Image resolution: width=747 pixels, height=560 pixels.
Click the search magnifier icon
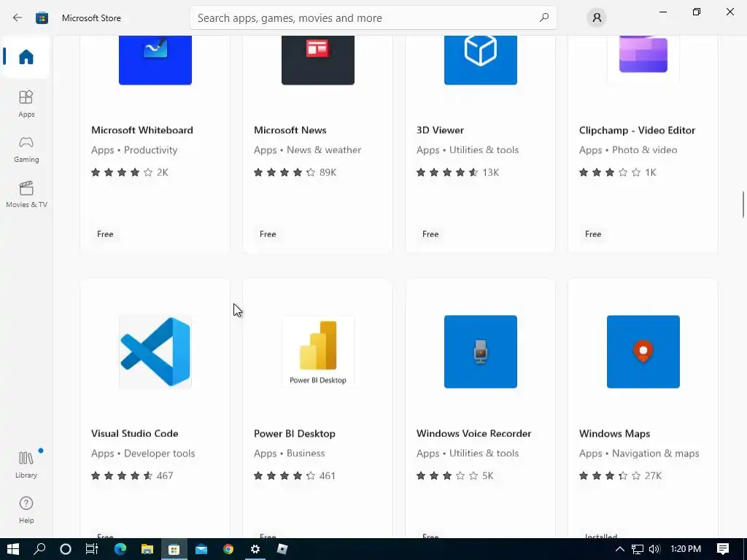[544, 17]
